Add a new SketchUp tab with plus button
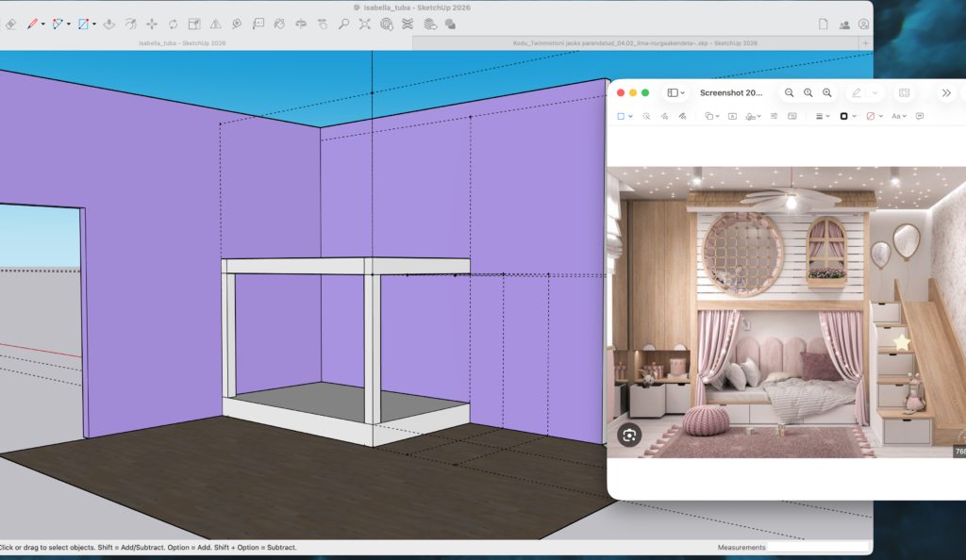Viewport: 966px width, 560px height. coord(865,42)
